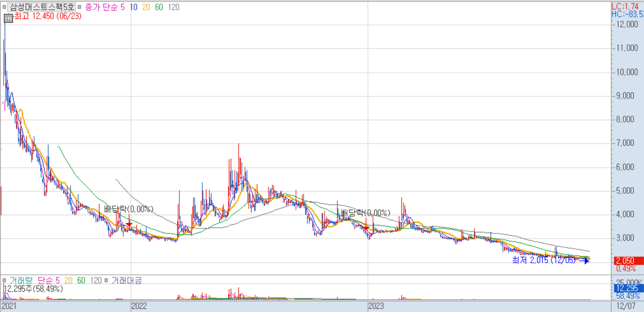Click the small square before 종가 단순
The height and width of the screenshot is (312, 644).
coord(80,8)
